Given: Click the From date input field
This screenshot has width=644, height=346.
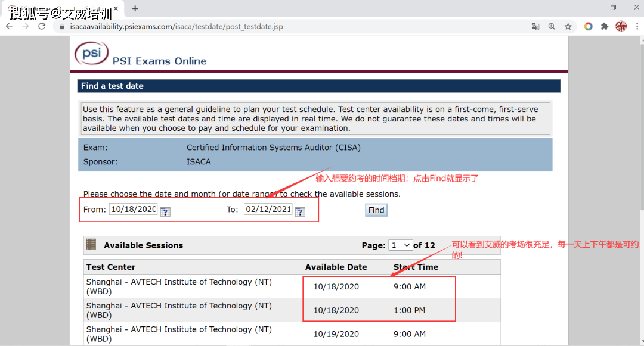Looking at the screenshot, I should pyautogui.click(x=133, y=210).
